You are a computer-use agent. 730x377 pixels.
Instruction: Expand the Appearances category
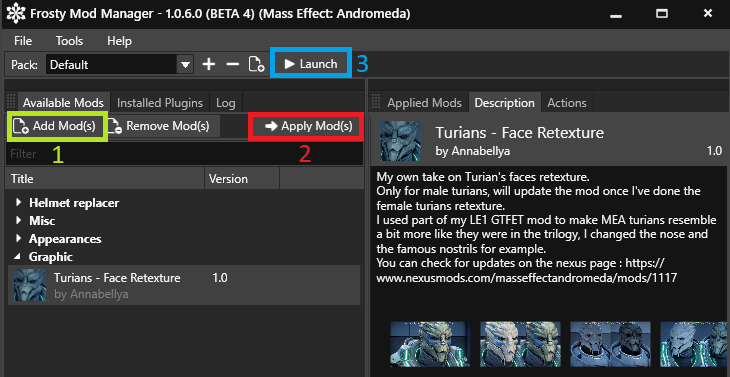[x=19, y=238]
